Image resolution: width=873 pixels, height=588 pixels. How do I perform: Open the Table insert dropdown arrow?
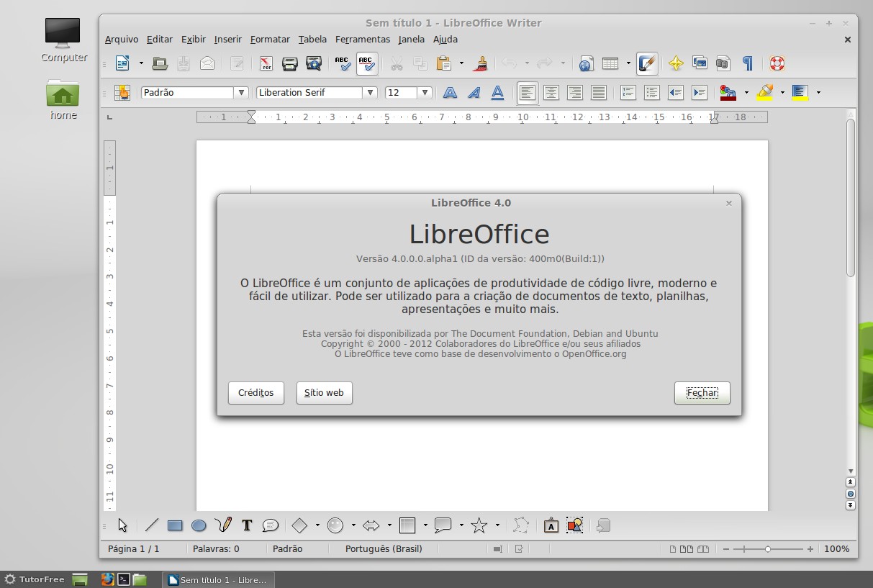tap(628, 63)
